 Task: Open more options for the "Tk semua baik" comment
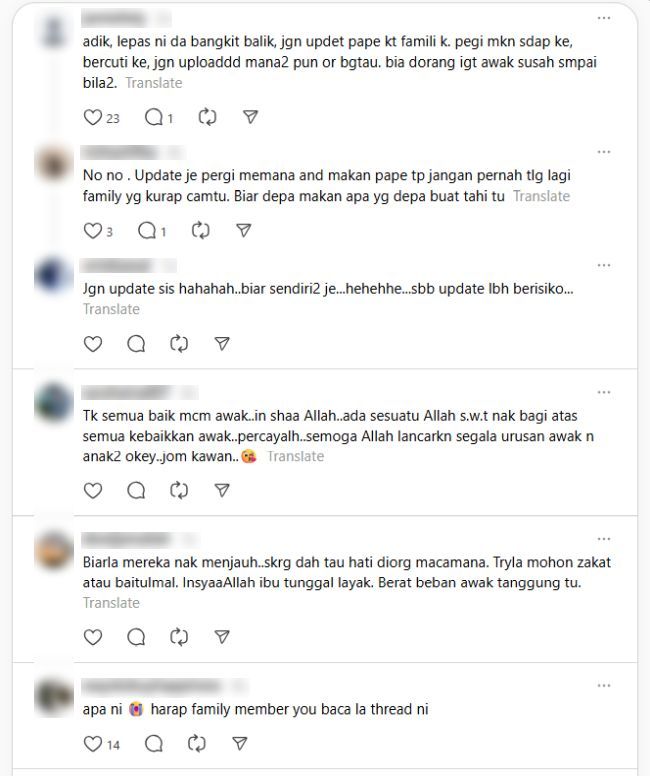tap(603, 392)
